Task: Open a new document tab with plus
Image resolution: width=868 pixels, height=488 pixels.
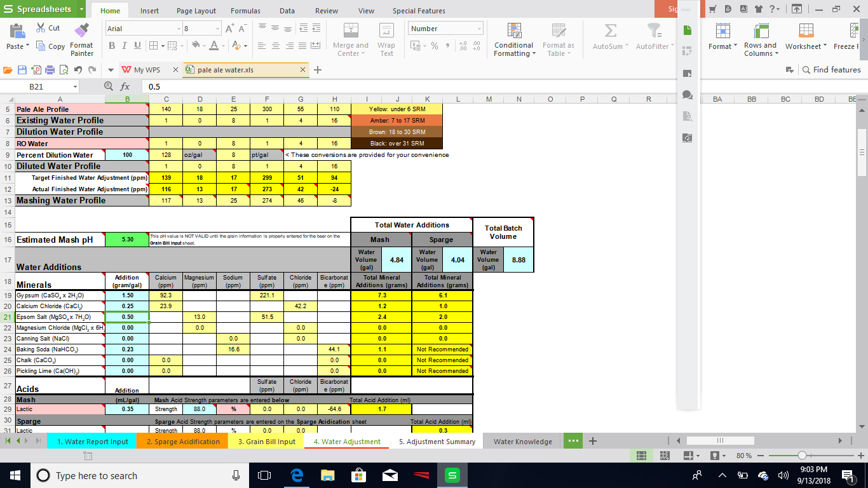Action: (x=318, y=70)
